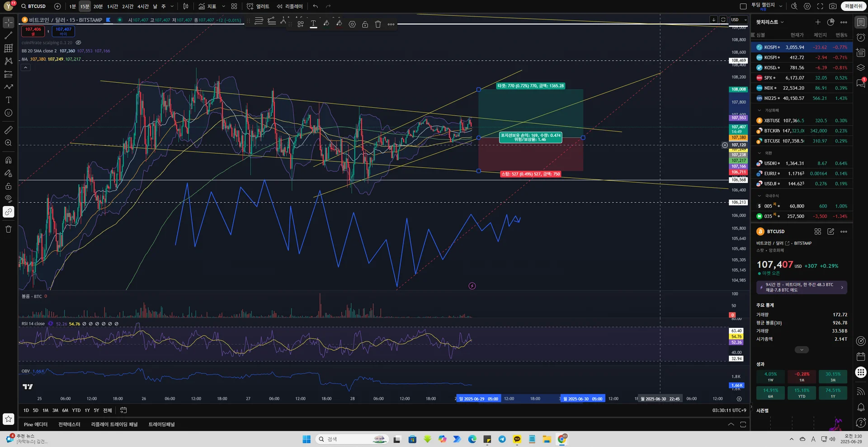
Task: Open the quick search lightning icon
Action: coord(794,6)
